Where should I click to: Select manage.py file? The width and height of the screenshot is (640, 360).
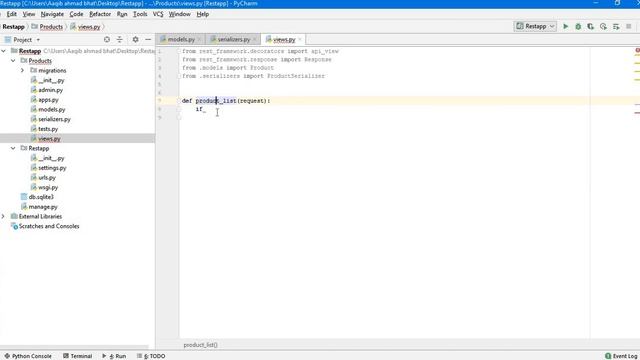point(43,207)
